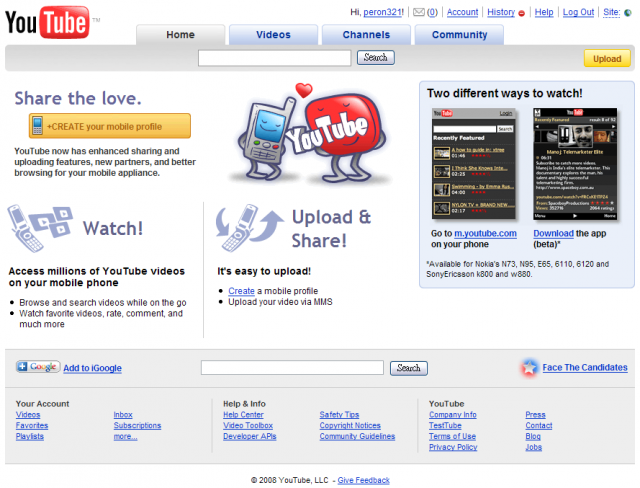Open Press footer link
Viewport: 640px width, 488px height.
click(536, 415)
